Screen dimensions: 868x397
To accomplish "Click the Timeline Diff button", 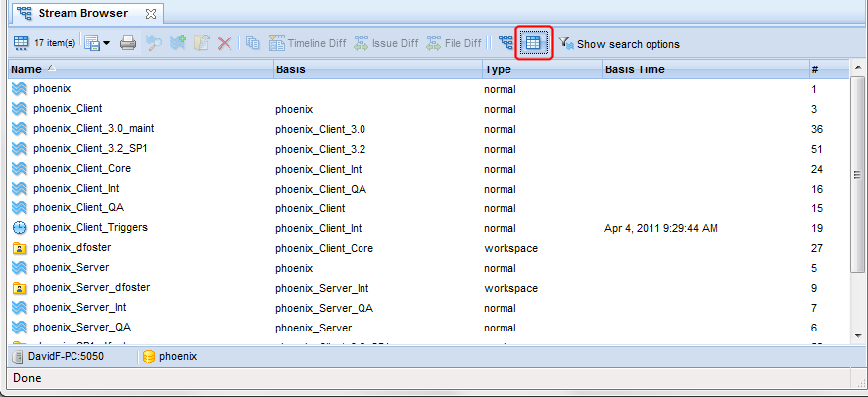I will pyautogui.click(x=307, y=43).
